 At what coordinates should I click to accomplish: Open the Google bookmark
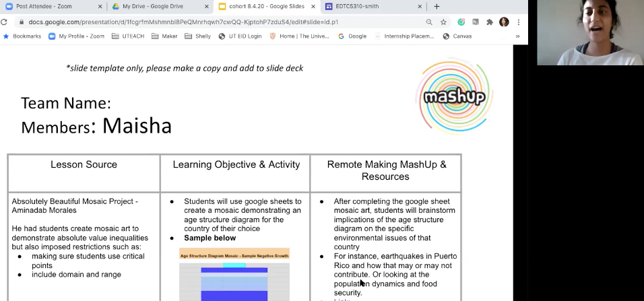tap(352, 36)
